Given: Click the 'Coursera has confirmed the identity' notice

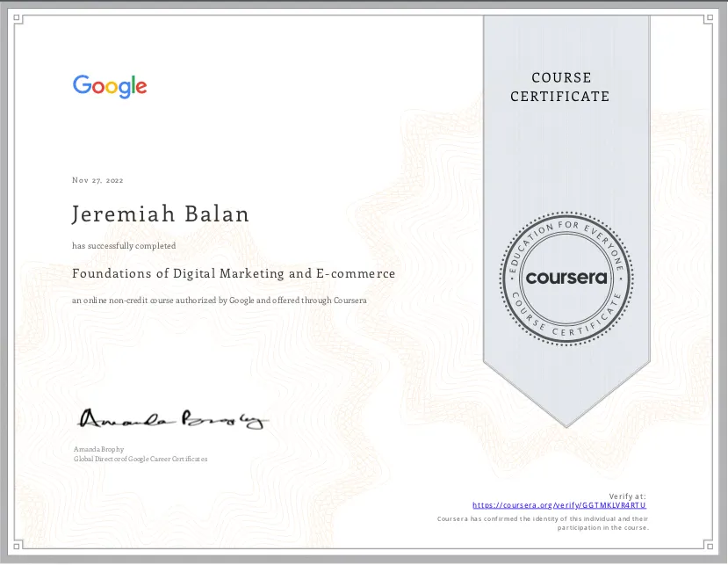Looking at the screenshot, I should (543, 523).
